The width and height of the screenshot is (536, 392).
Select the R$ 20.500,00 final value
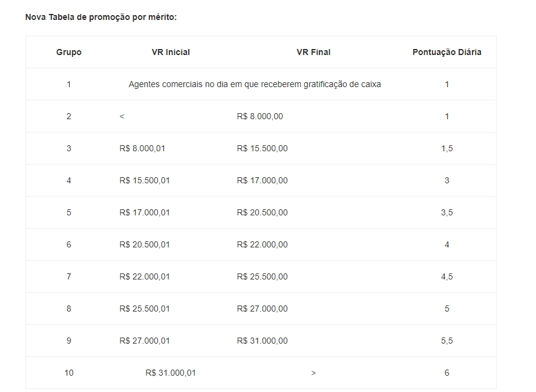click(x=263, y=212)
